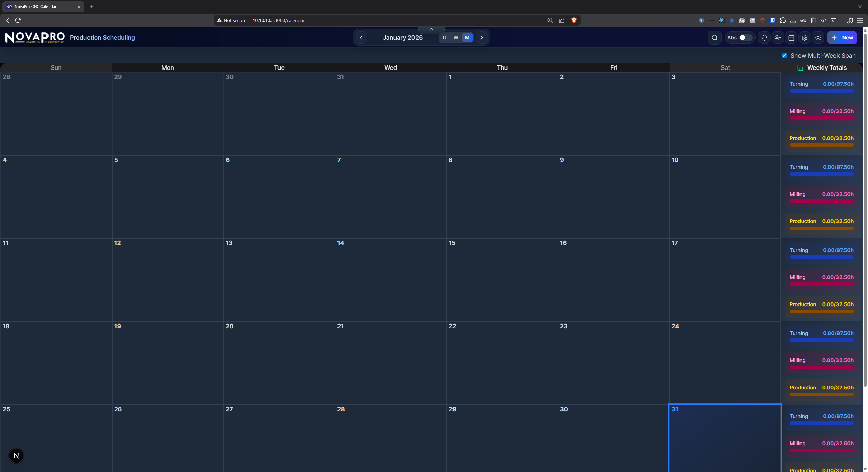Select January 31 on the calendar

tap(725, 437)
